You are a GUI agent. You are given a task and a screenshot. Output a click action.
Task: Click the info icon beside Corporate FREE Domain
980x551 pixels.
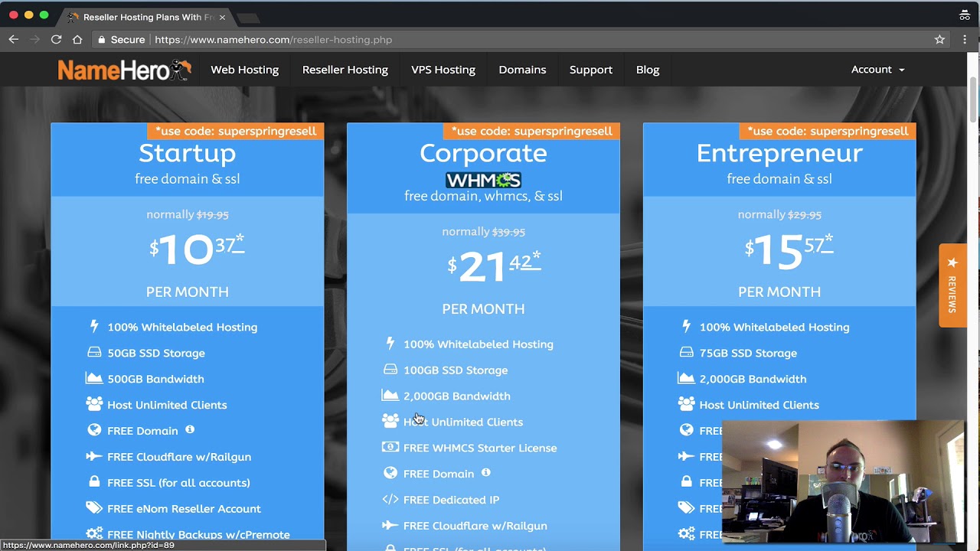click(485, 473)
